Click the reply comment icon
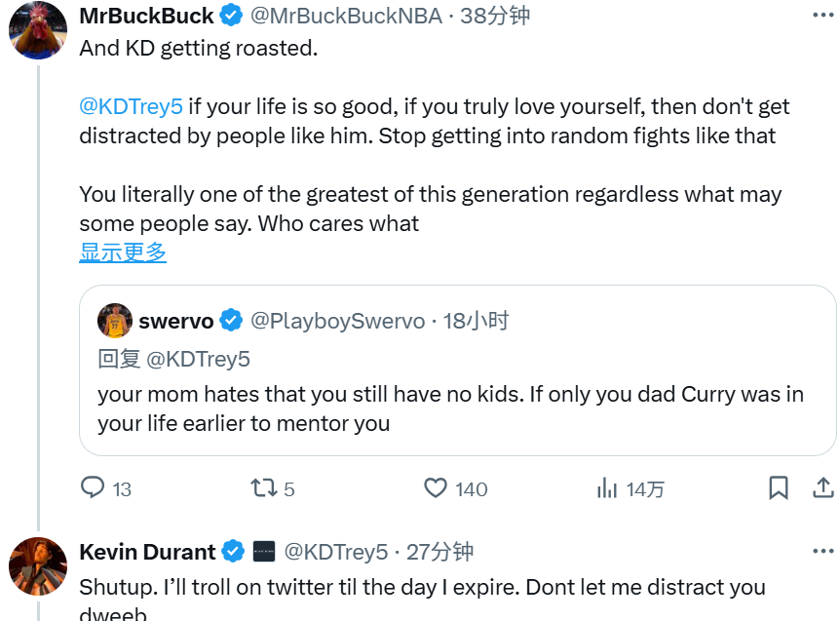The height and width of the screenshot is (621, 840). click(93, 488)
